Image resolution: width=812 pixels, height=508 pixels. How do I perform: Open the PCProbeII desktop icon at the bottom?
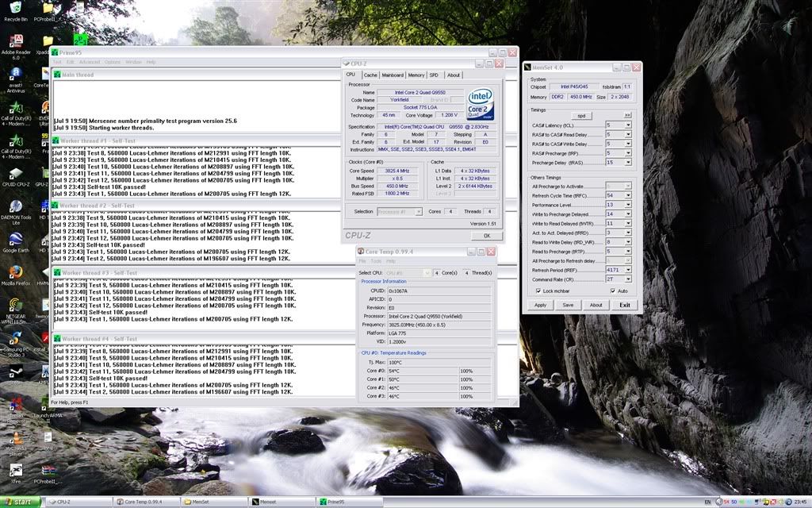click(x=48, y=475)
